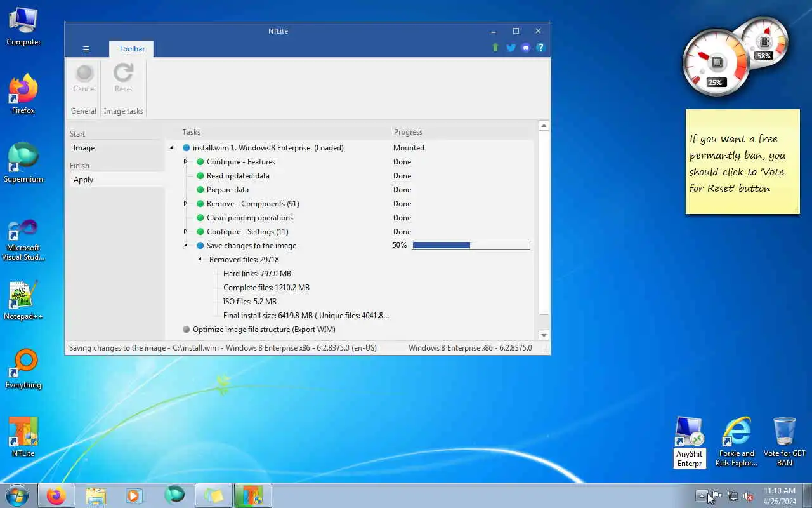Screen dimensions: 812x508
Task: Open the Vote for GET BAN recycle bin
Action: [785, 442]
